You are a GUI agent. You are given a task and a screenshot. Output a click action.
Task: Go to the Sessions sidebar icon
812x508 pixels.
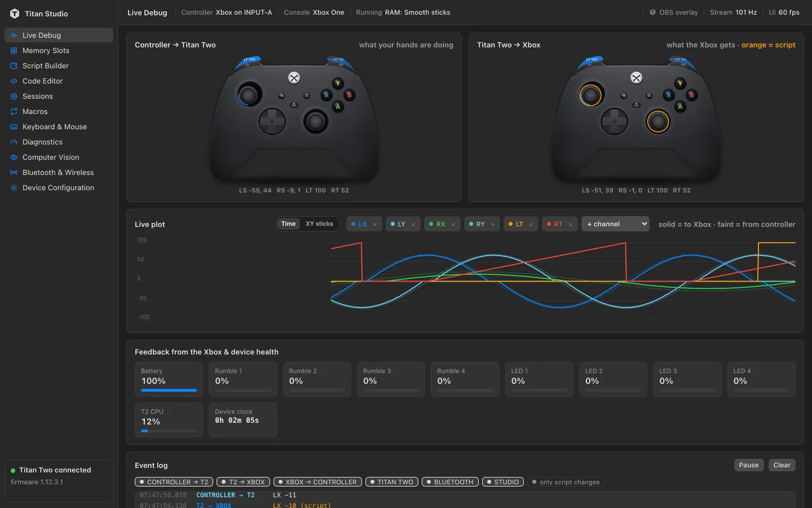coord(14,96)
